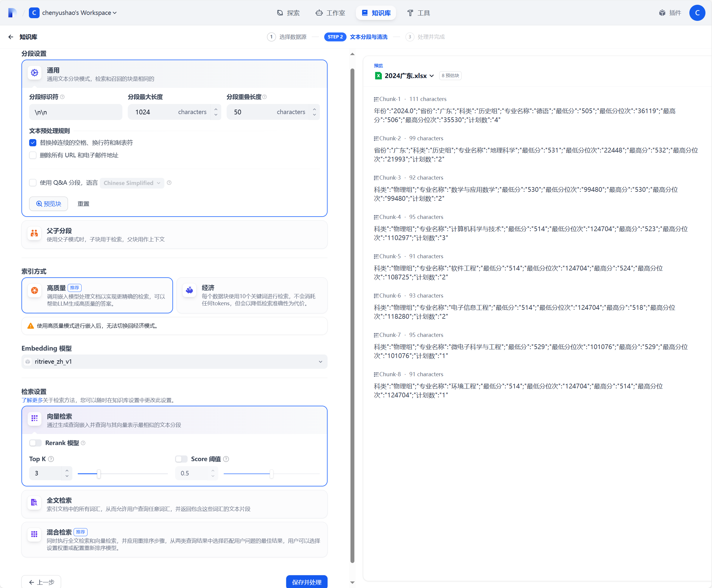Toggle the Score 阈值 switch
The width and height of the screenshot is (712, 588).
click(x=181, y=459)
